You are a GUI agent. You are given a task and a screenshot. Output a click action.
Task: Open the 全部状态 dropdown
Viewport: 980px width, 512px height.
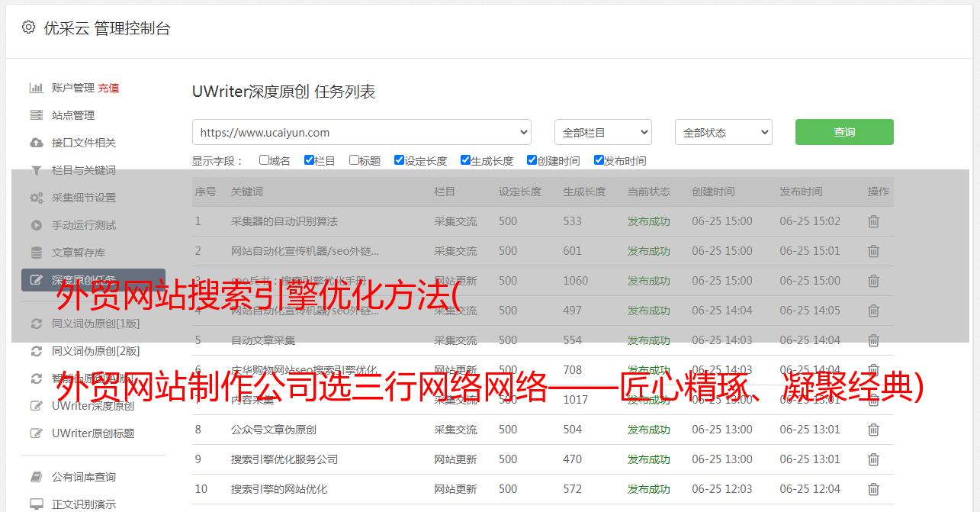tap(724, 132)
